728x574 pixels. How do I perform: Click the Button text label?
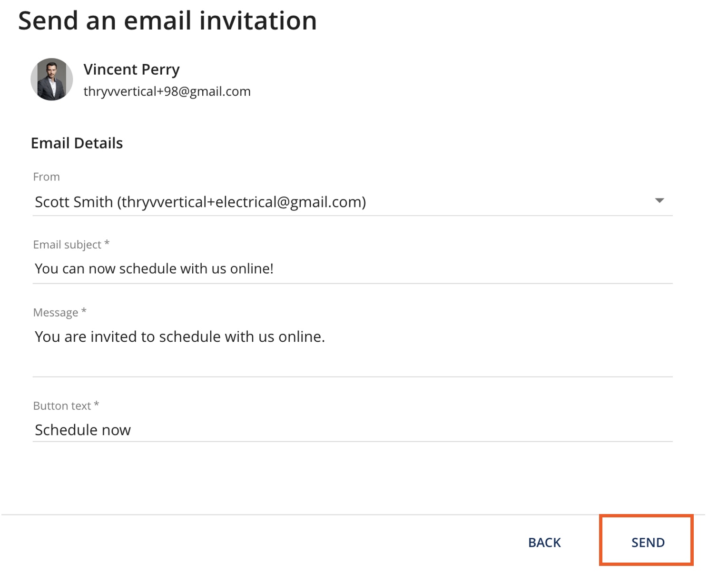pos(62,406)
